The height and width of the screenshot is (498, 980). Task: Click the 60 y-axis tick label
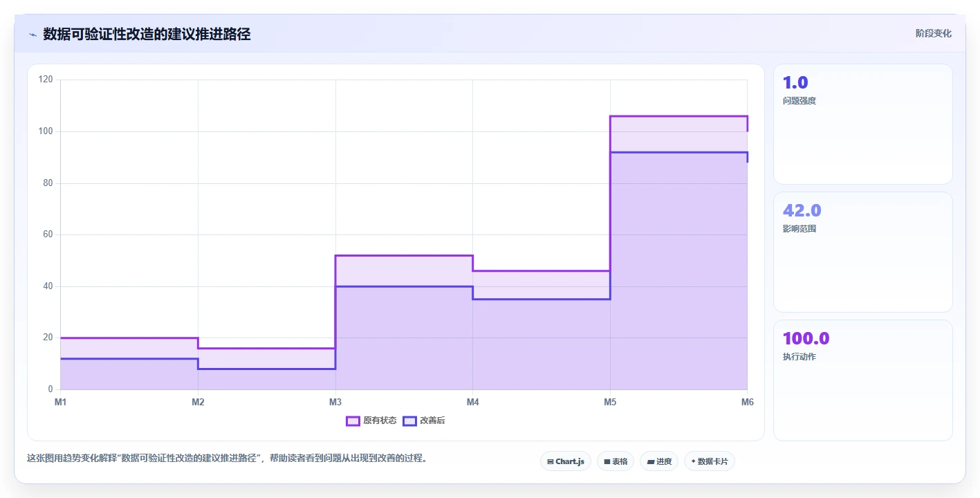(48, 234)
